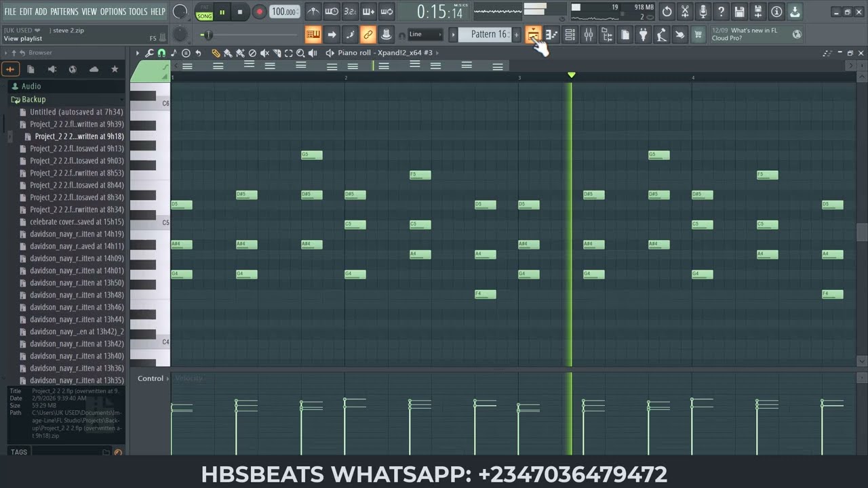The width and height of the screenshot is (868, 488).
Task: Open the Playlist view icon
Action: [x=533, y=35]
